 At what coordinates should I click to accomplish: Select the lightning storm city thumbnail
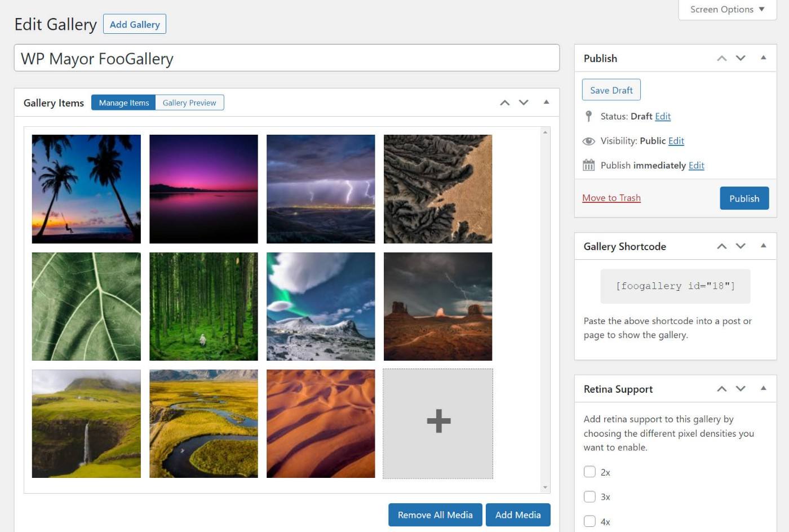pyautogui.click(x=321, y=189)
